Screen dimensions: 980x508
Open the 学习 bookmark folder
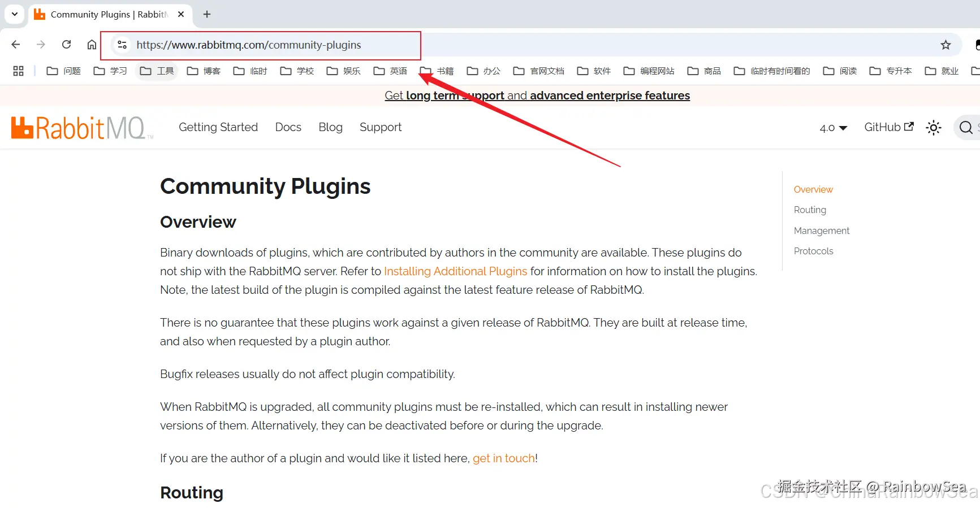(110, 71)
